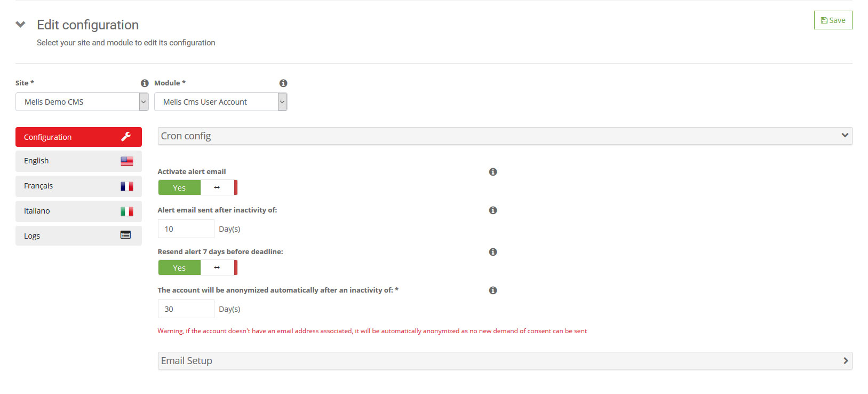Click info icon next to Module field
868x394 pixels.
(283, 83)
